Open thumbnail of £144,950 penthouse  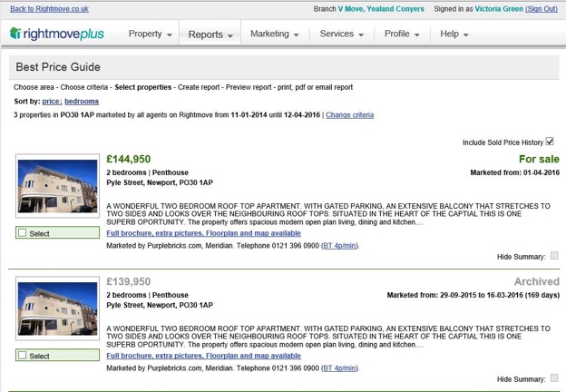(58, 187)
